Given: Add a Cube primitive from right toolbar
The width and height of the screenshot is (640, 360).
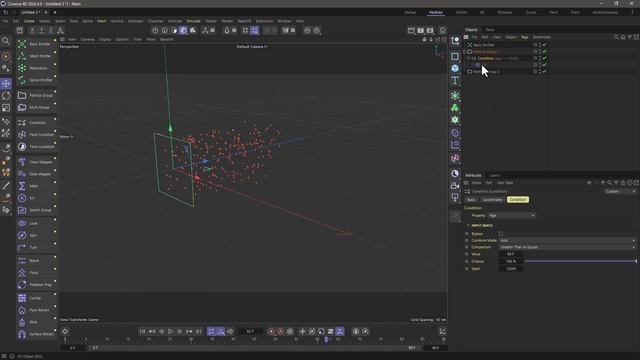Looking at the screenshot, I should [455, 68].
